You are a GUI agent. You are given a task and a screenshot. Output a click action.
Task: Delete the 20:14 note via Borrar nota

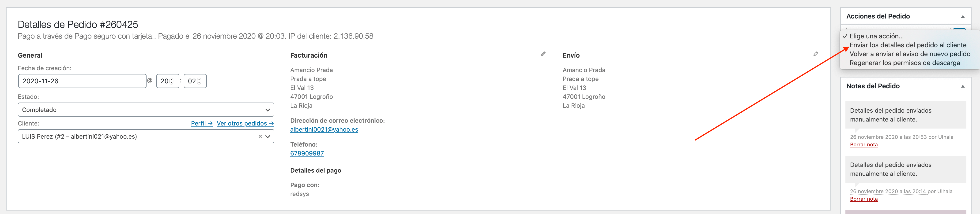coord(863,199)
